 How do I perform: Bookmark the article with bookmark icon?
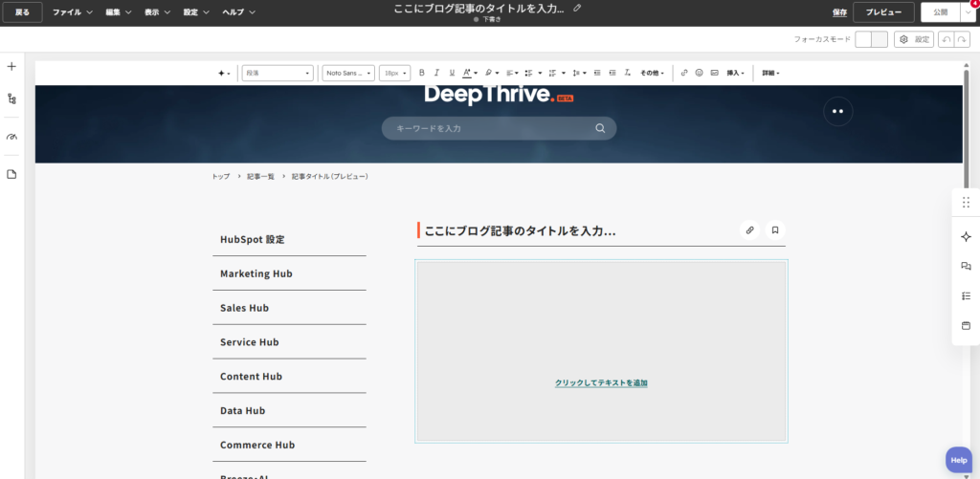(775, 229)
